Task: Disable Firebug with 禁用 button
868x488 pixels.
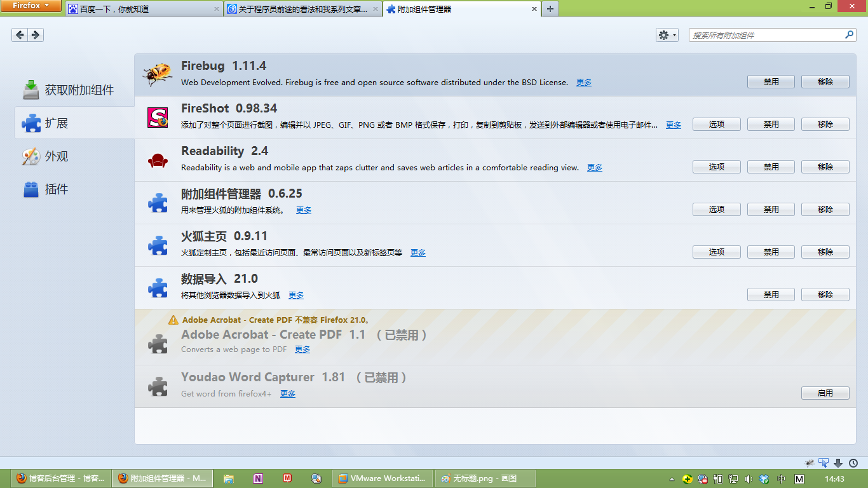Action: click(x=771, y=82)
